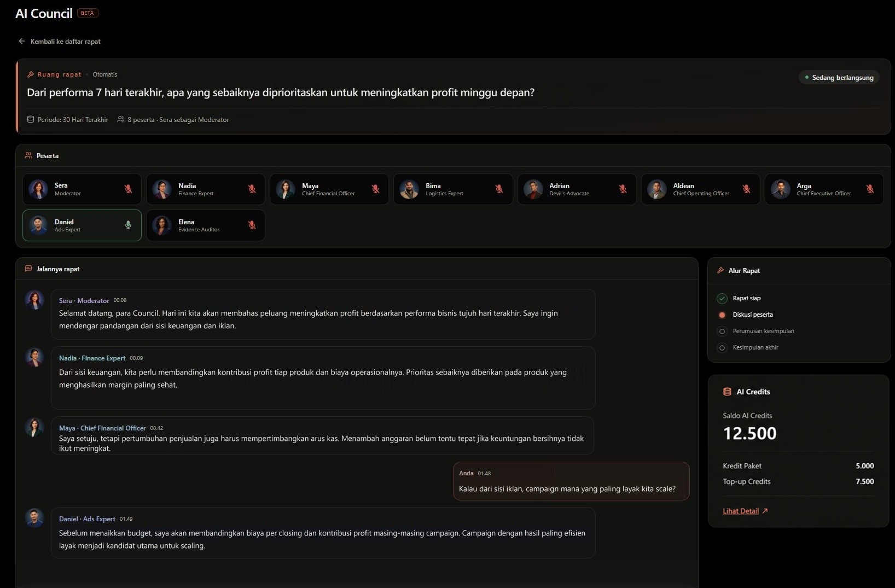Select Kesimpulan akhir step circle
This screenshot has width=895, height=588.
pyautogui.click(x=722, y=347)
